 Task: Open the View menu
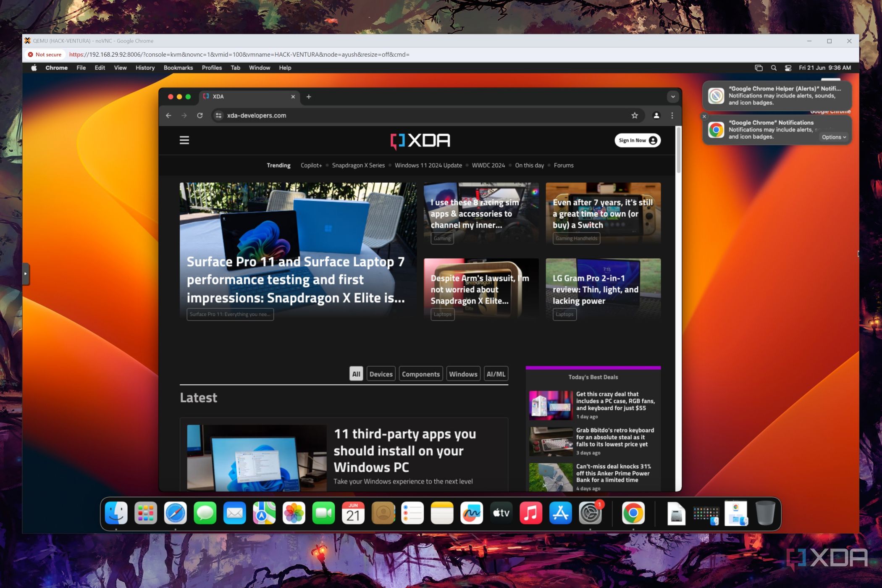[120, 68]
